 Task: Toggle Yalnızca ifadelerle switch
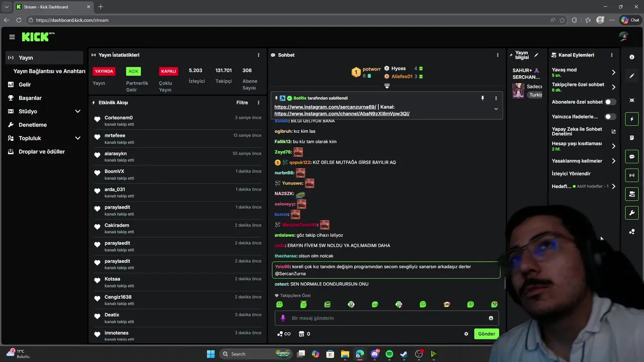tap(610, 117)
